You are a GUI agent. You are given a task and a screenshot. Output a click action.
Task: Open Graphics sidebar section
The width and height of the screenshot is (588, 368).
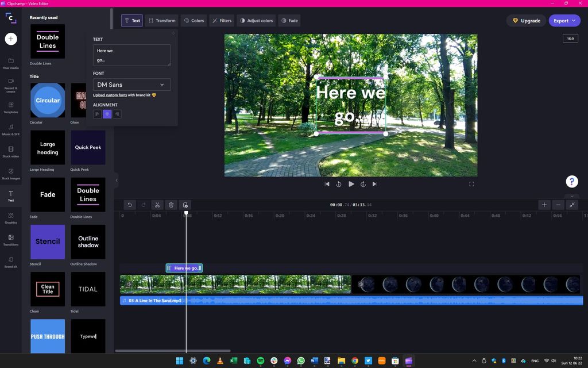click(11, 218)
